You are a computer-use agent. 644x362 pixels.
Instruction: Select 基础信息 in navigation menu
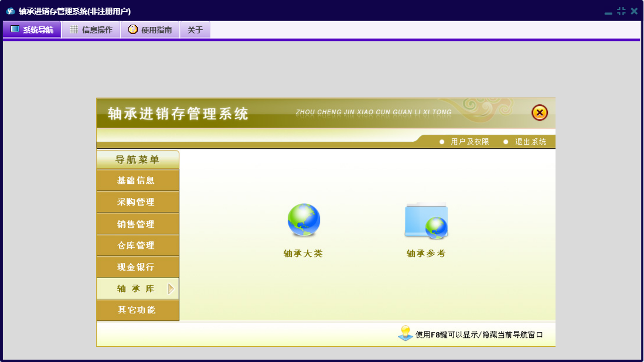(x=138, y=180)
